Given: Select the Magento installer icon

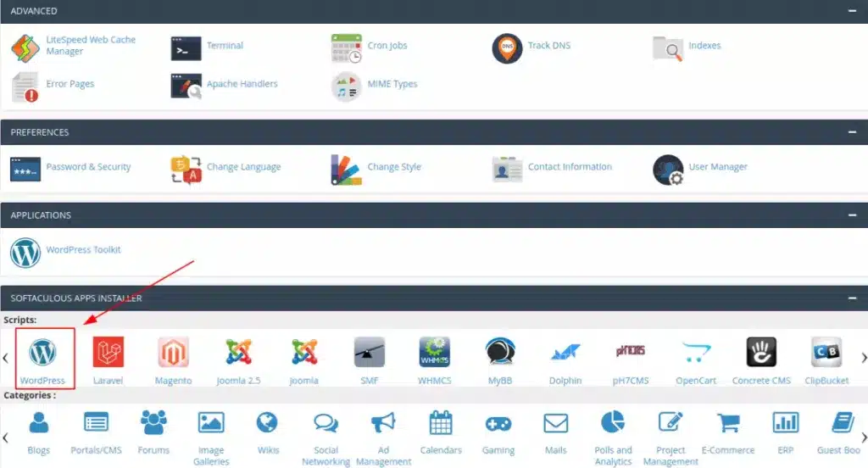Looking at the screenshot, I should (173, 352).
